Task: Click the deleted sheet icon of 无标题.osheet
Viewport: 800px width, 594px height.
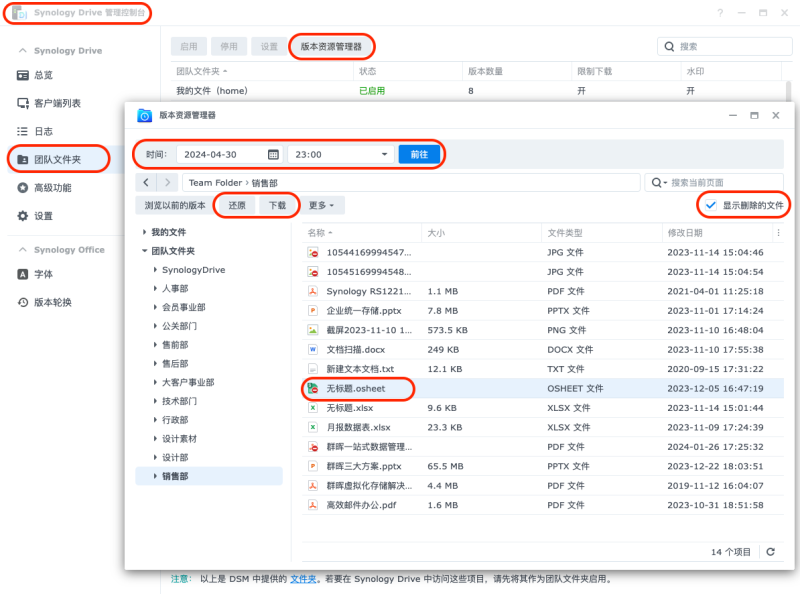Action: pyautogui.click(x=313, y=388)
